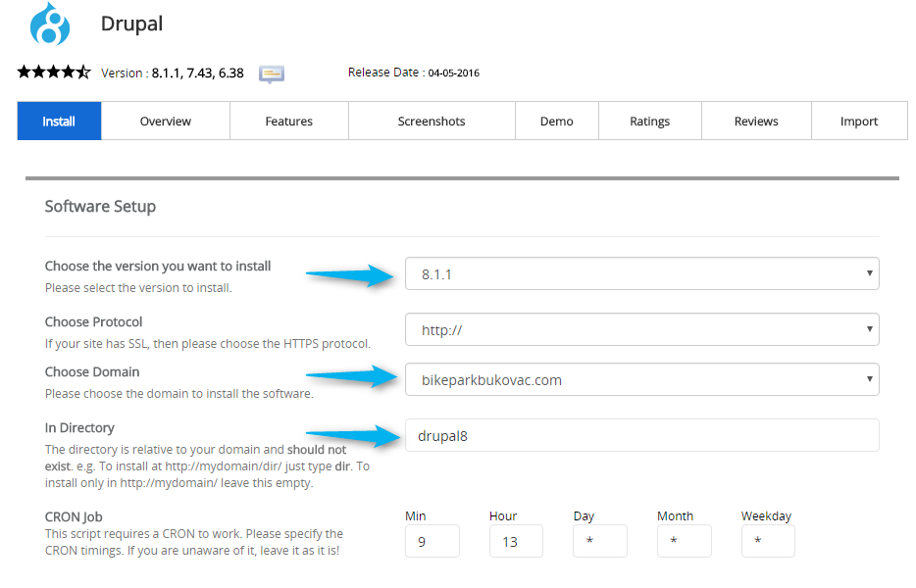This screenshot has width=916, height=588.
Task: Click the Choose Domain label
Action: tap(92, 372)
